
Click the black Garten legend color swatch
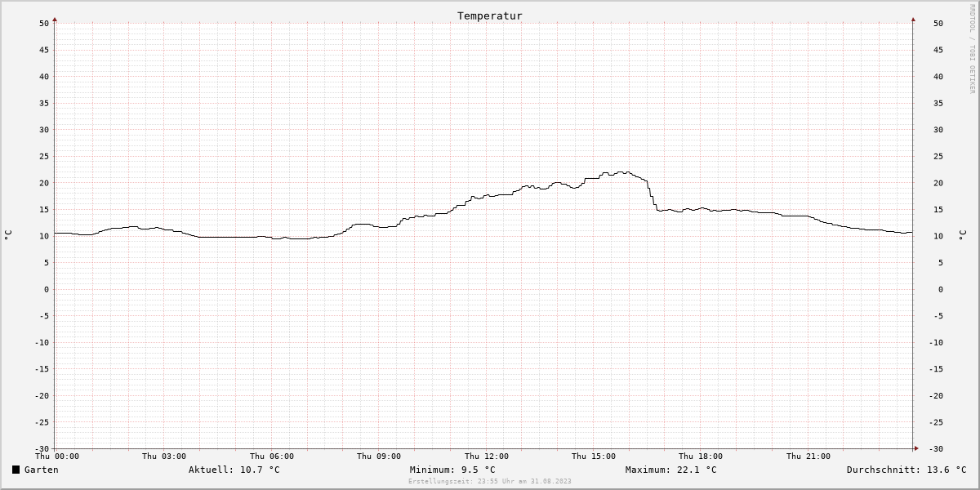click(x=16, y=470)
